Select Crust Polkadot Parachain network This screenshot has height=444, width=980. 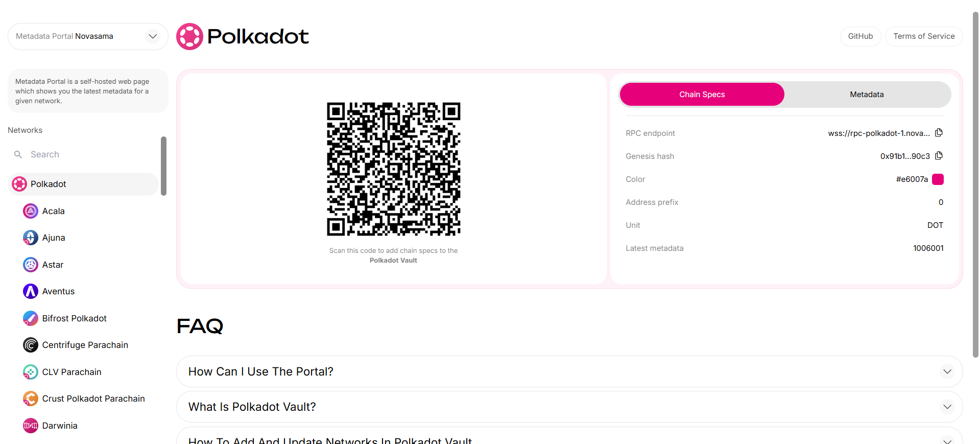coord(93,399)
